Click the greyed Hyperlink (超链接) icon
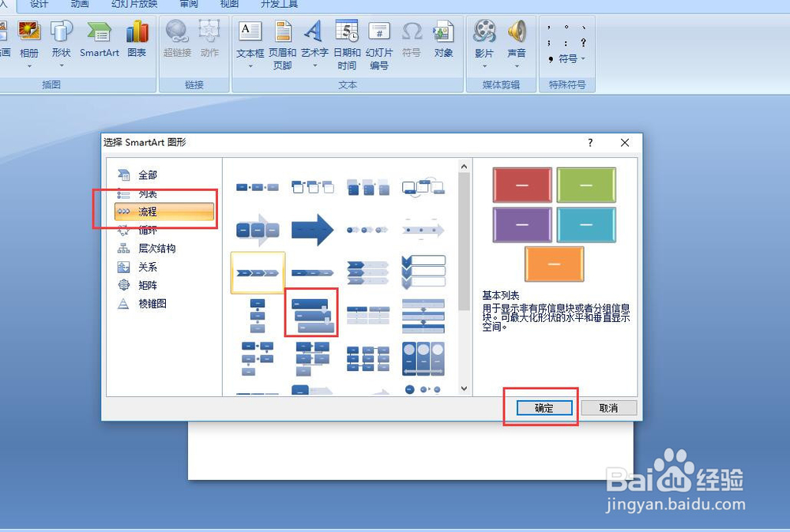Viewport: 790px width, 532px height. coord(177,32)
